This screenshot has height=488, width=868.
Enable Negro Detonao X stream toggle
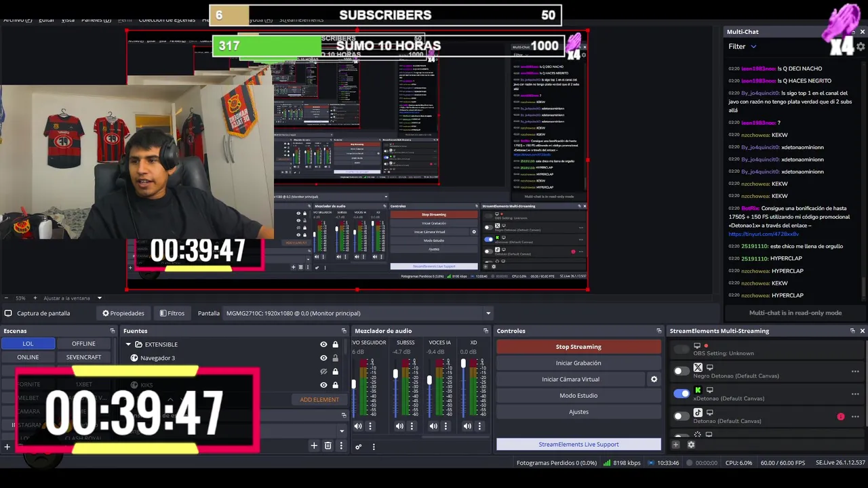click(681, 371)
